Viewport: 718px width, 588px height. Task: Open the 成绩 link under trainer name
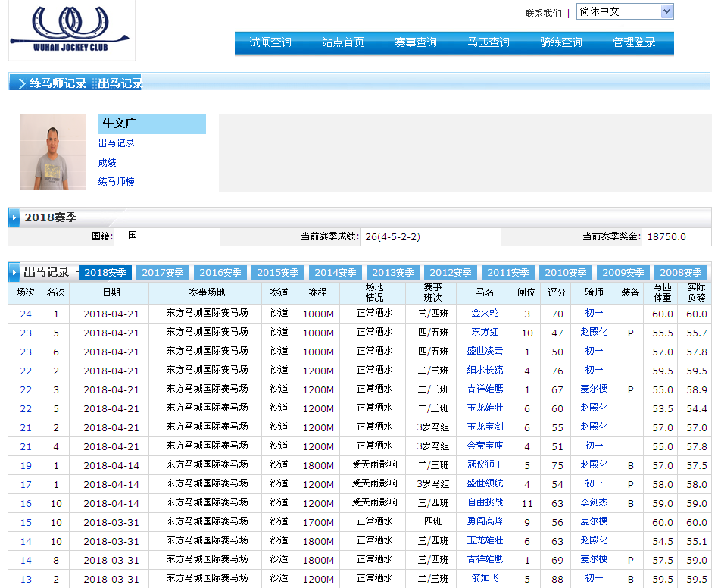click(x=107, y=162)
